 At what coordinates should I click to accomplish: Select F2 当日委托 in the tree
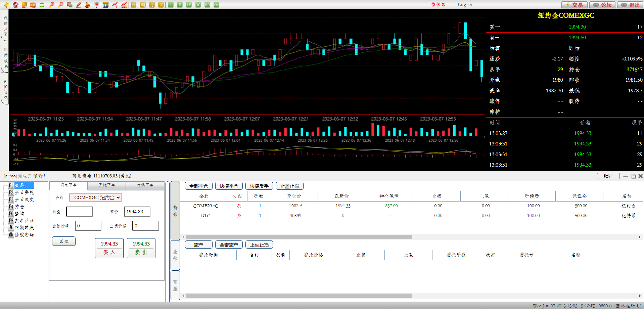point(24,192)
